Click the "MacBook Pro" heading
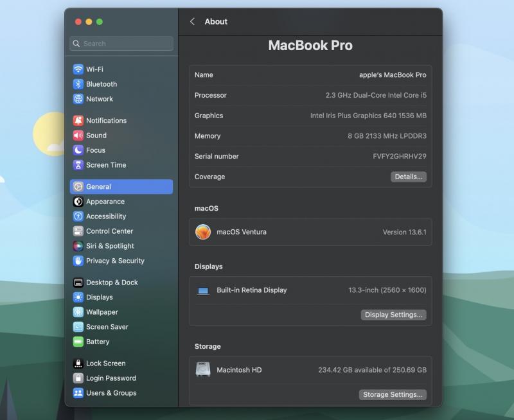The width and height of the screenshot is (514, 420). pos(310,46)
